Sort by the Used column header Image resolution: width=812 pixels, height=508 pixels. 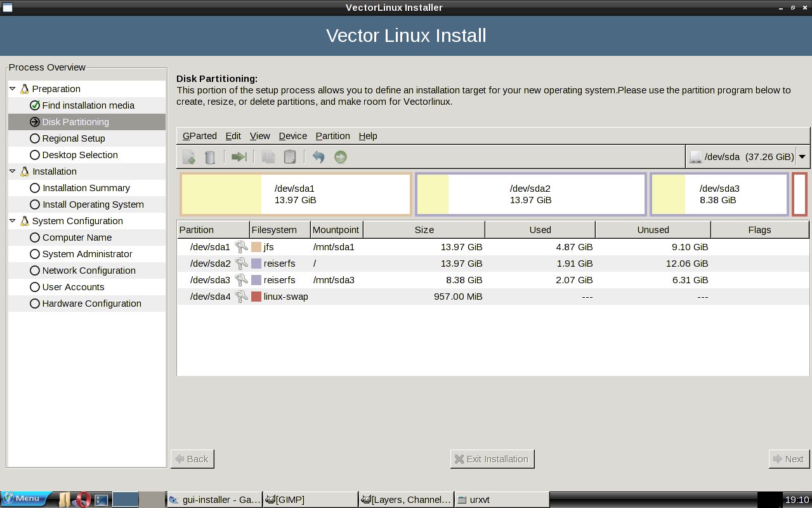(540, 230)
